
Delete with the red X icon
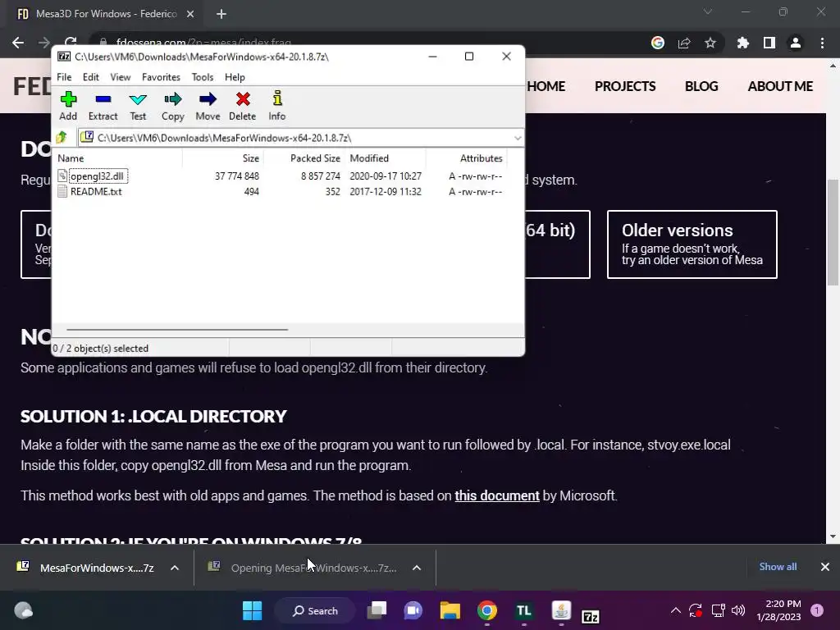pyautogui.click(x=242, y=106)
